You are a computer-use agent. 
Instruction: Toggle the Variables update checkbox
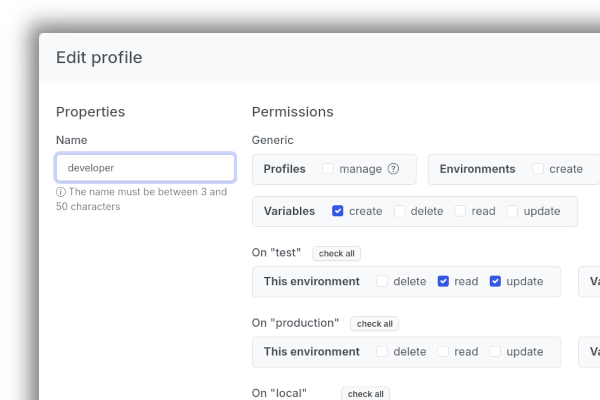[512, 211]
